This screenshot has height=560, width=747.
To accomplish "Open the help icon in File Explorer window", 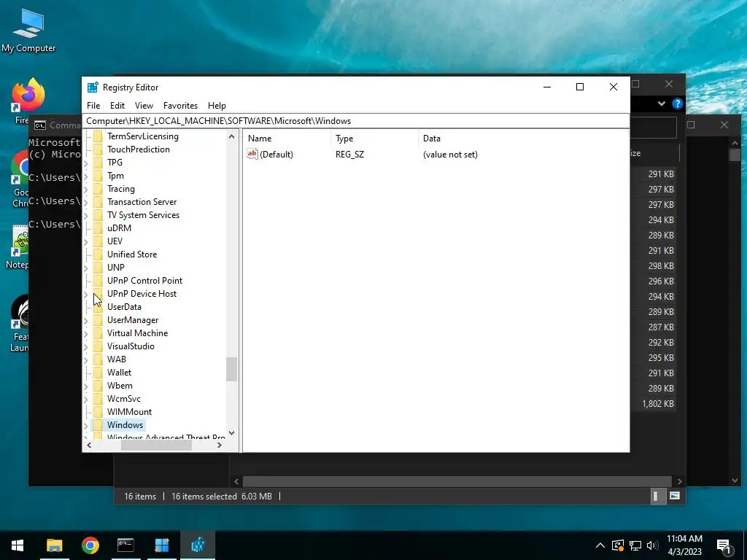I will click(x=677, y=104).
